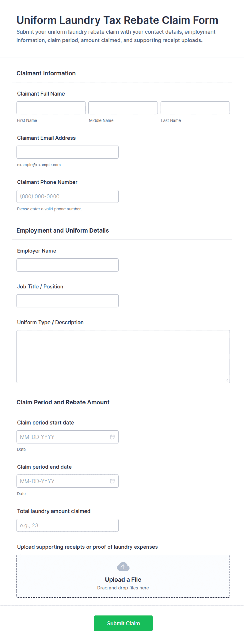
Task: Focus the Middle Name field
Action: (123, 108)
